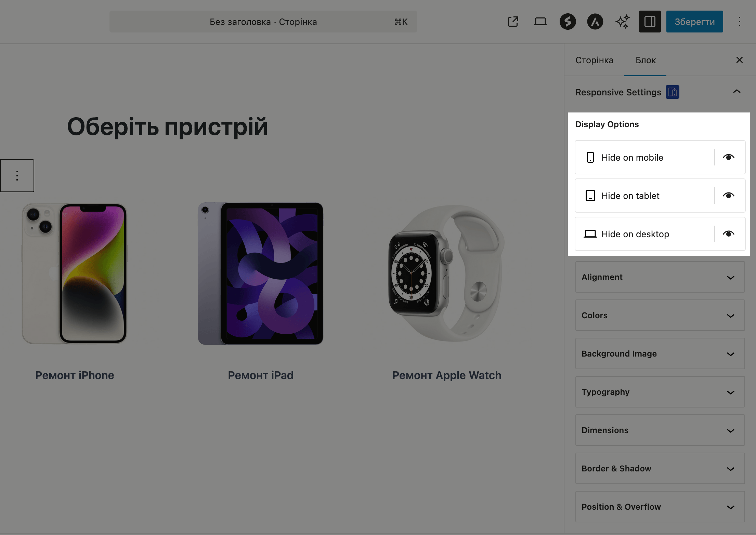Expand the Typography section
The height and width of the screenshot is (535, 756).
click(660, 392)
